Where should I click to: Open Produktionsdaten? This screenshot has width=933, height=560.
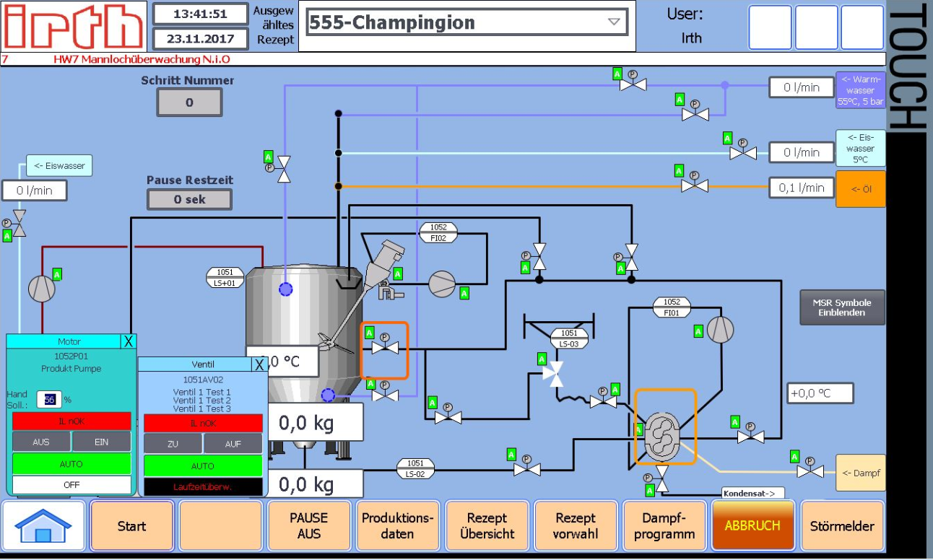(x=397, y=526)
